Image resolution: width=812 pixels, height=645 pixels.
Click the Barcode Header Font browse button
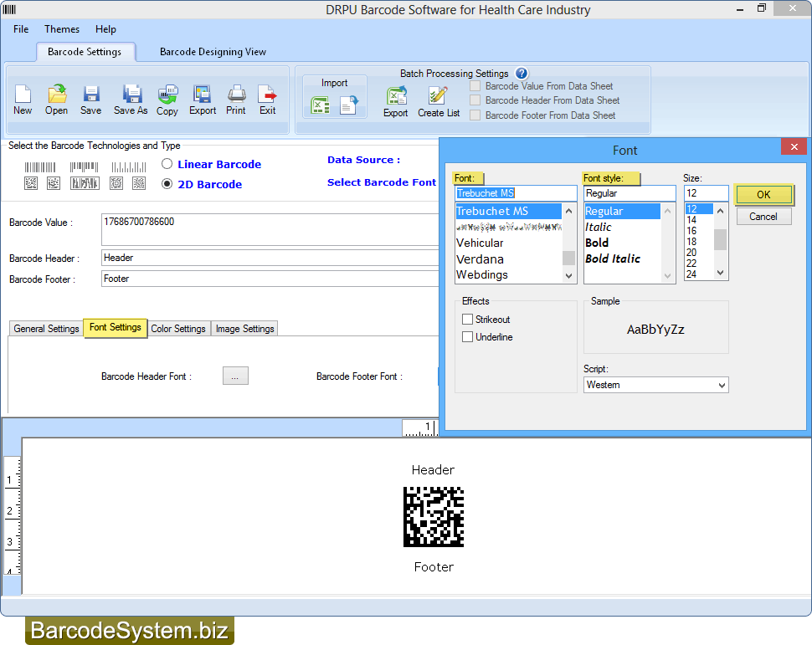[235, 376]
